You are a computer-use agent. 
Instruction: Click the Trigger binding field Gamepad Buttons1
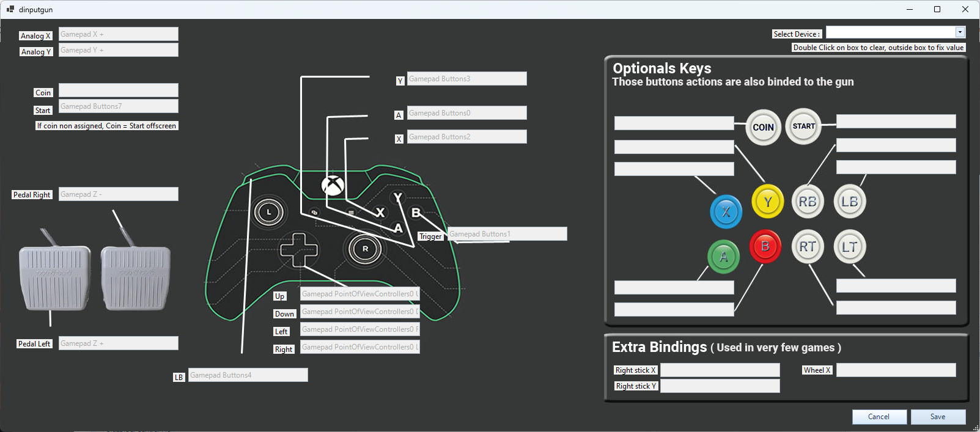(507, 234)
